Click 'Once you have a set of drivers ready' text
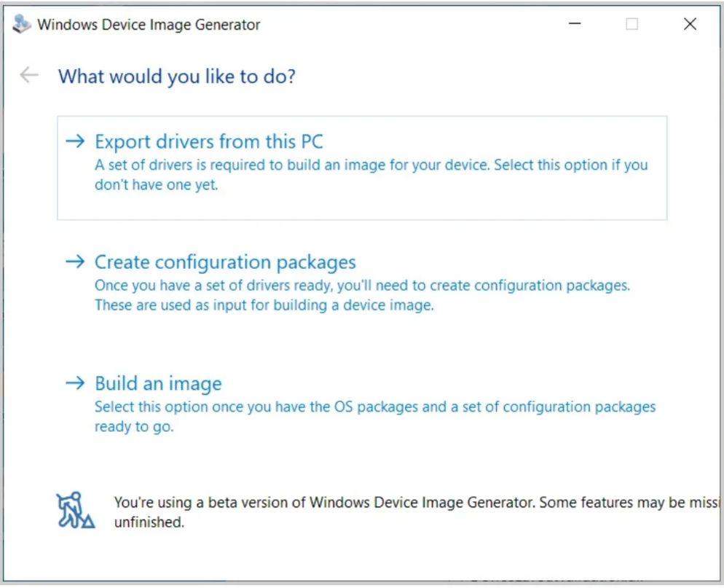Screen dimensions: 724x588 [363, 295]
